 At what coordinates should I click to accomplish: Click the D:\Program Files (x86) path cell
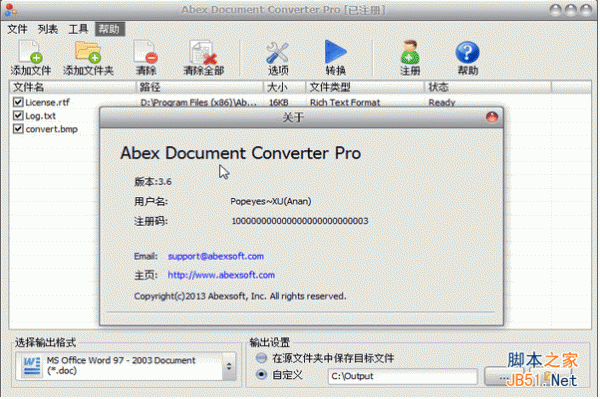coord(199,103)
